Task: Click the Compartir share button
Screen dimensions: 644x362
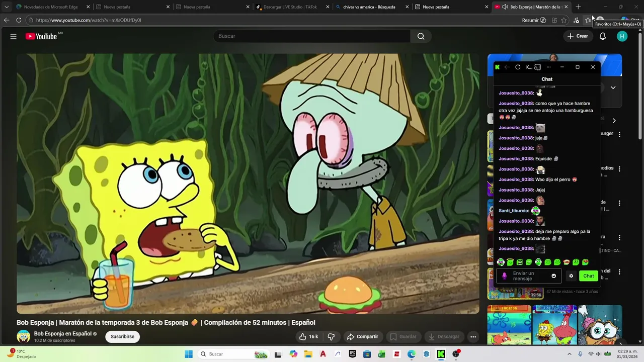Action: [x=362, y=336]
